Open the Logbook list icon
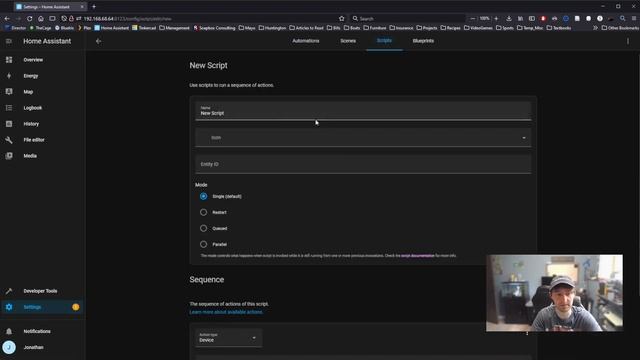640x360 pixels. coord(9,108)
